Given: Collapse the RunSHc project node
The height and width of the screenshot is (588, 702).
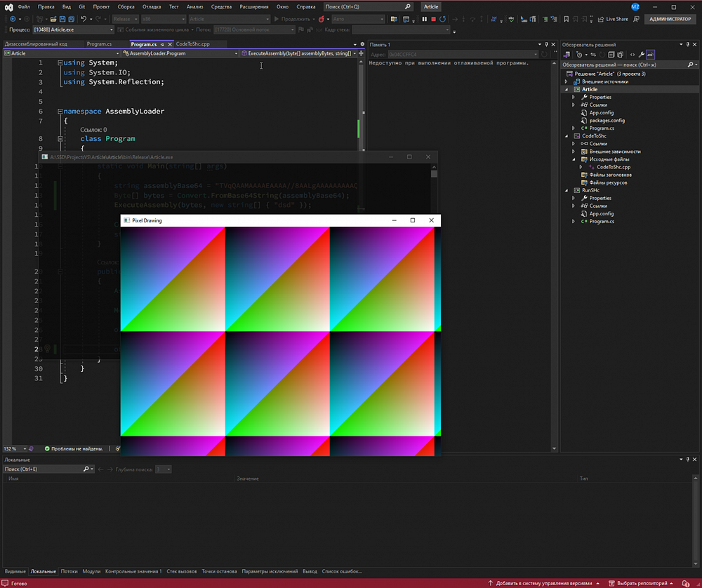Looking at the screenshot, I should pyautogui.click(x=567, y=191).
